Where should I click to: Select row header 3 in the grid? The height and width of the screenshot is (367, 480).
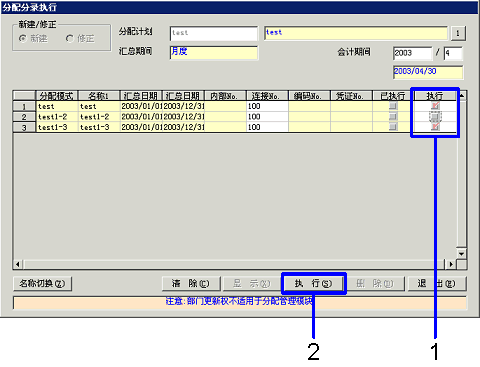24,127
